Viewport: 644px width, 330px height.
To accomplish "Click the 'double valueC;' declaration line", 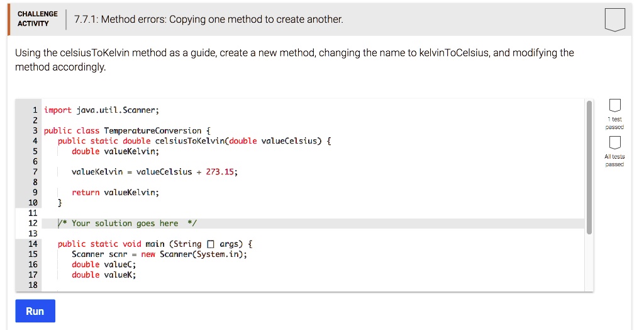I will 104,265.
